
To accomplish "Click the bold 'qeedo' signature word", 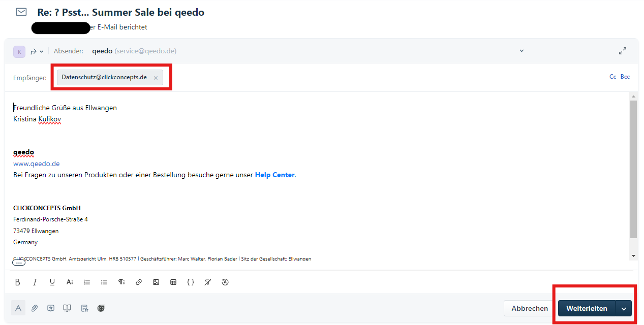I will point(23,152).
